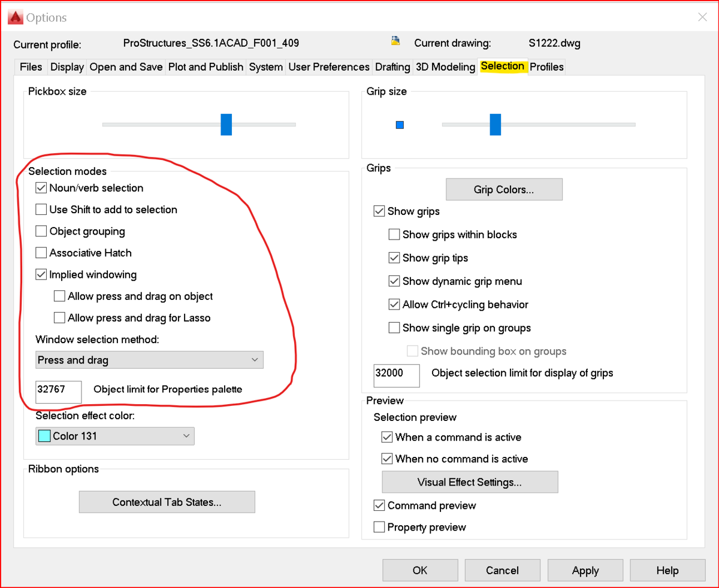Go to the 3D Modeling tab
The height and width of the screenshot is (588, 719).
pyautogui.click(x=445, y=66)
